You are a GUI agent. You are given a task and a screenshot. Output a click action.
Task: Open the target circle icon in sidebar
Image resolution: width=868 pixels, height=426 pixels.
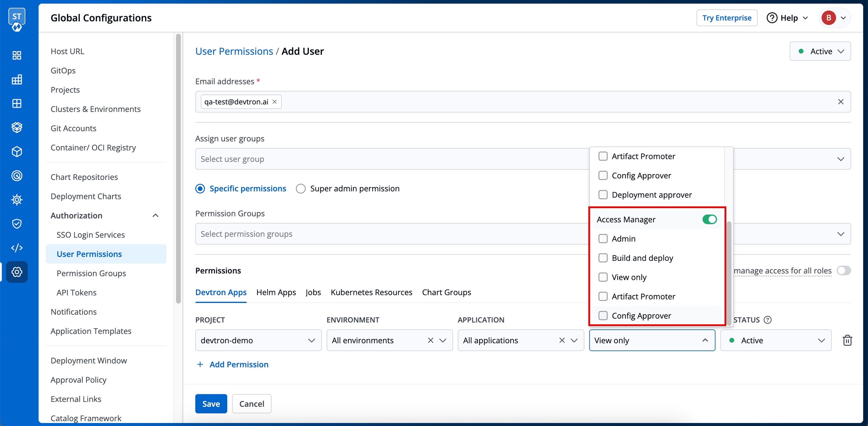click(17, 176)
